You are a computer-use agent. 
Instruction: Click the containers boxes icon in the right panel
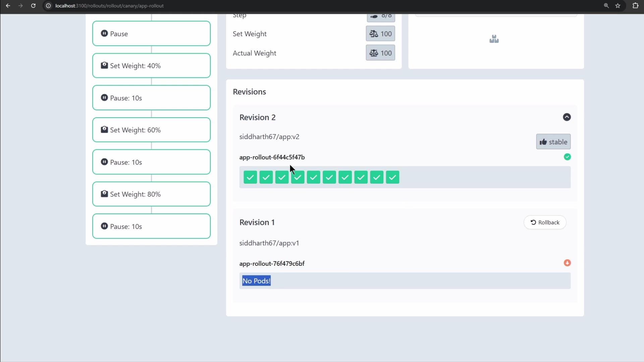coord(494,39)
